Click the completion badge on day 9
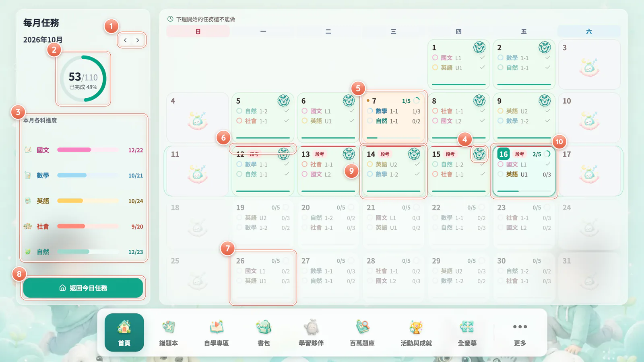This screenshot has height=362, width=644. 545,101
